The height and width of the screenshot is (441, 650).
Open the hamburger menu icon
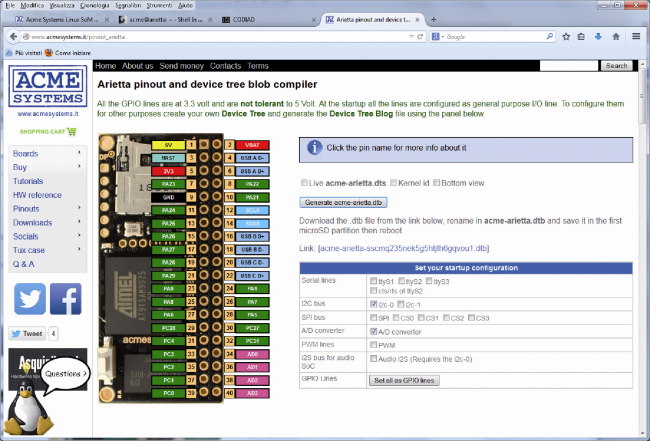click(x=636, y=36)
